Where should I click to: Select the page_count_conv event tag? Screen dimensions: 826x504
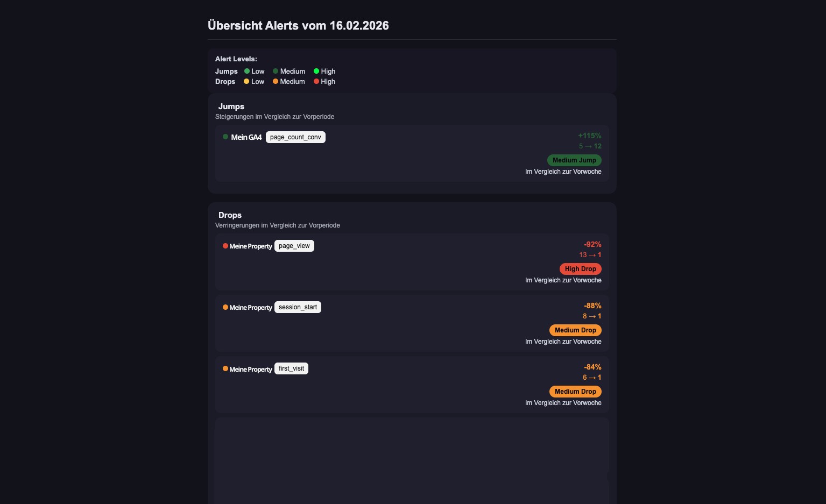(295, 137)
